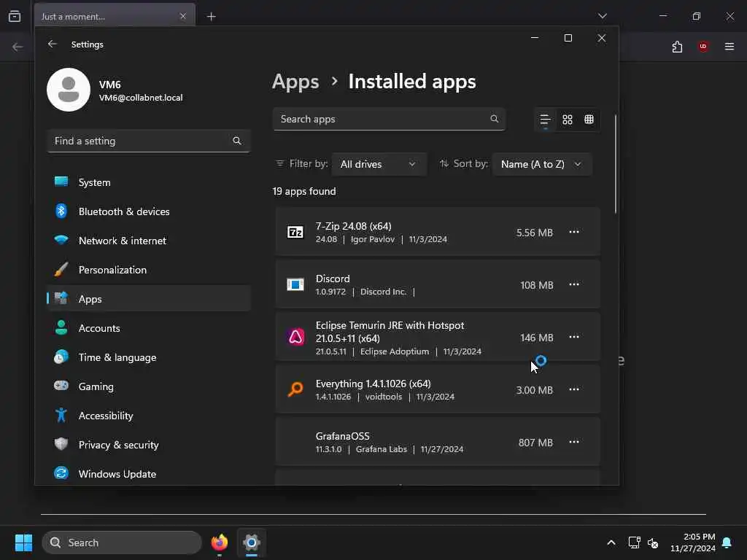Open Privacy & security settings
The width and height of the screenshot is (747, 560).
[x=149, y=445]
